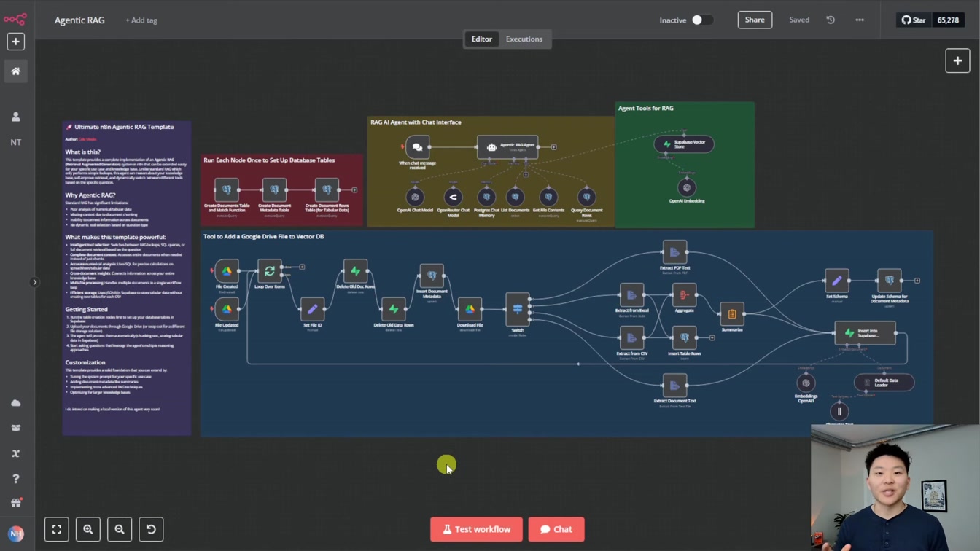Screen dimensions: 980x551
Task: Select the Embeddings OpenAI1 node
Action: coord(806,383)
